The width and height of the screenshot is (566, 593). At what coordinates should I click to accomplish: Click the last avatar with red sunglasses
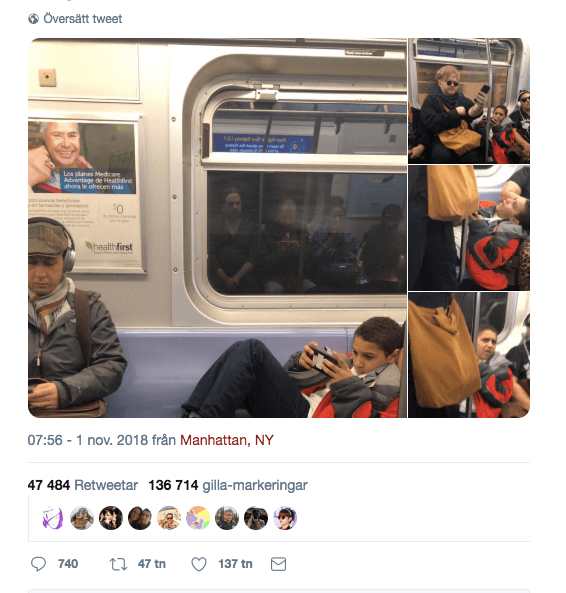(285, 518)
